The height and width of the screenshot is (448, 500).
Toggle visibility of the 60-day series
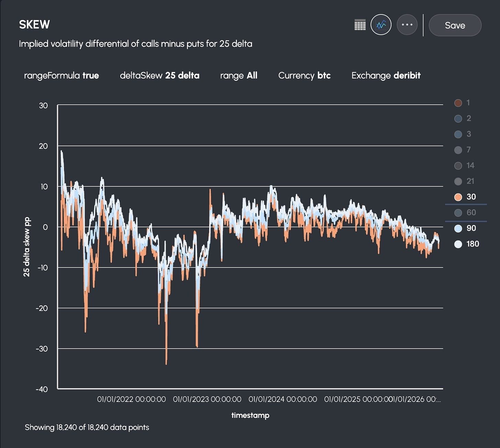click(457, 212)
